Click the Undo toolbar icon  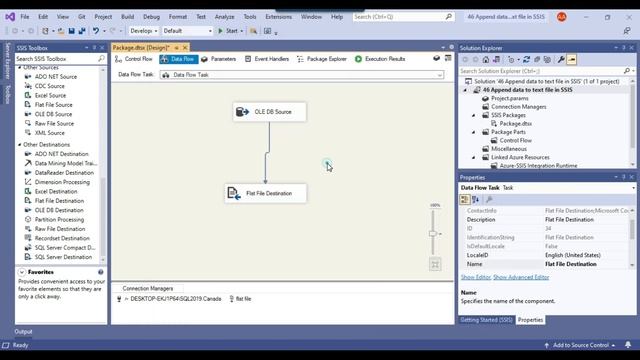pyautogui.click(x=96, y=31)
